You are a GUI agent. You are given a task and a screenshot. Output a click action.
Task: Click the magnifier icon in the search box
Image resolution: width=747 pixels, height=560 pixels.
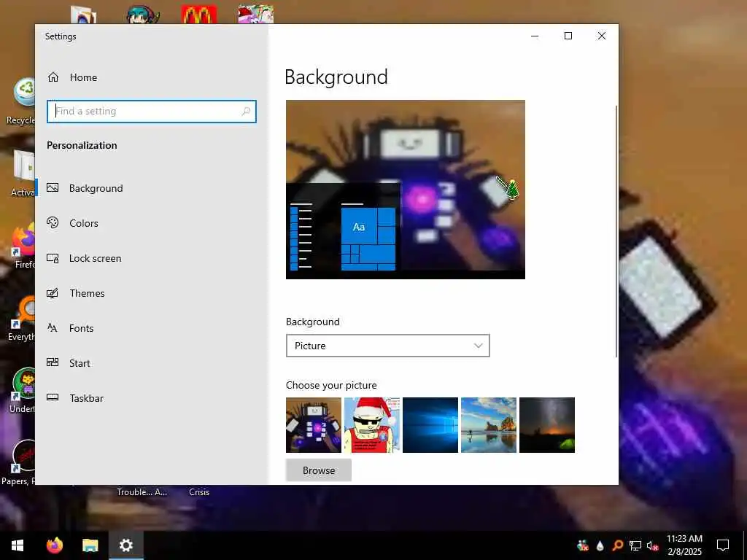click(x=246, y=112)
